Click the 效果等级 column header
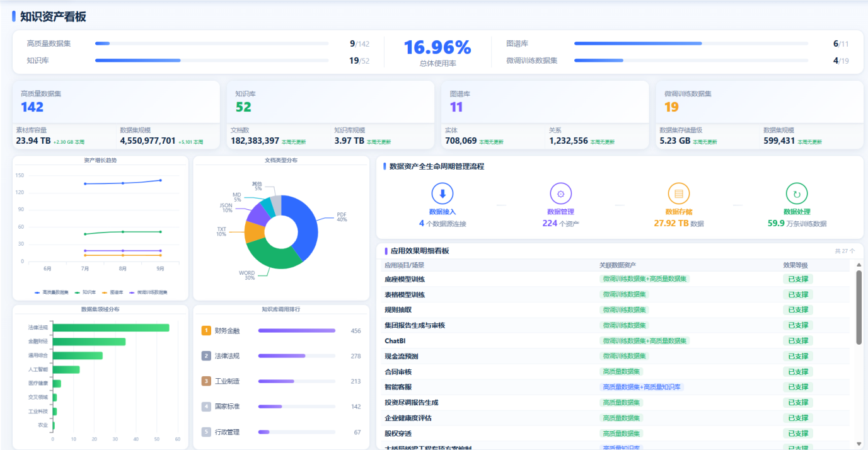This screenshot has width=868, height=450. pyautogui.click(x=796, y=265)
